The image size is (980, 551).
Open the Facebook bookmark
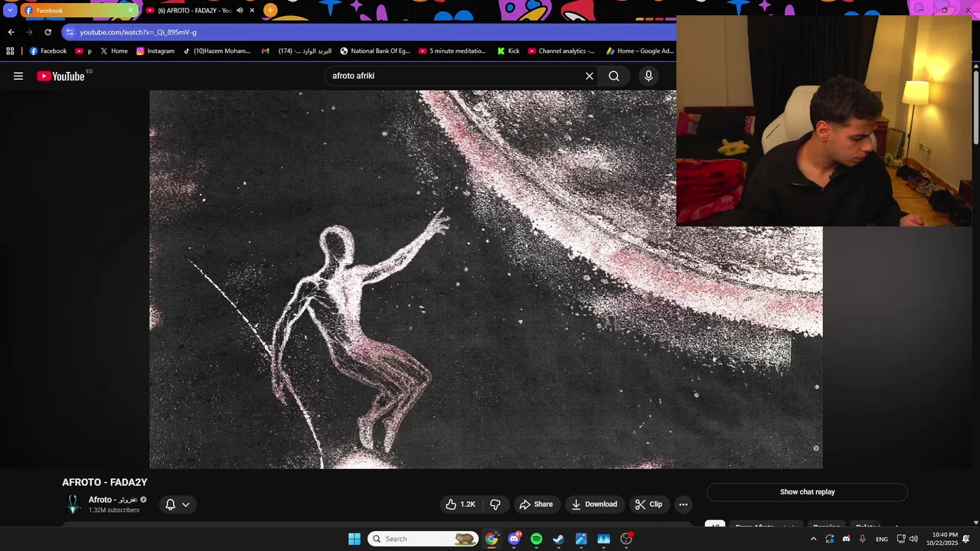pos(48,51)
